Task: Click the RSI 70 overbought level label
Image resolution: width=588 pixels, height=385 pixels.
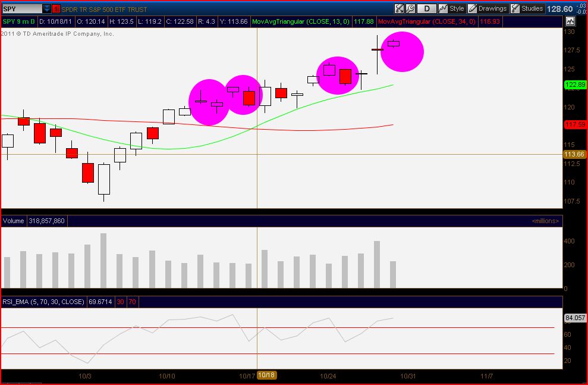Action: coord(133,302)
